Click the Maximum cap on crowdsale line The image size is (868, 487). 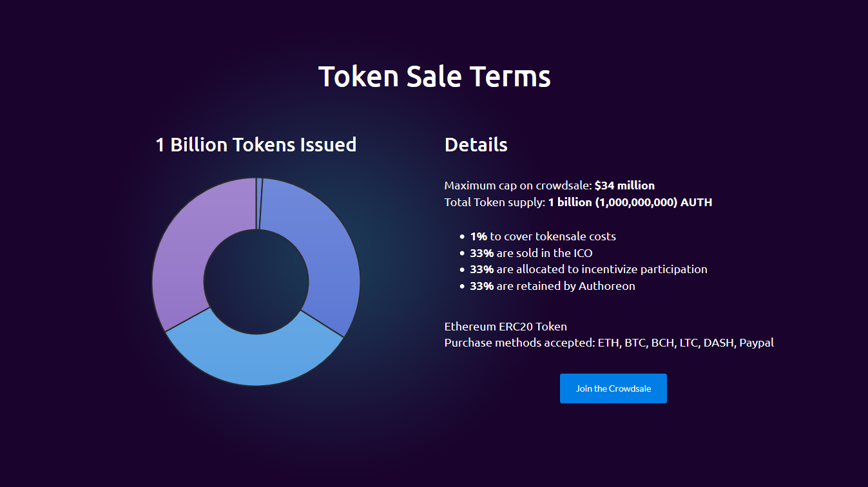(549, 186)
